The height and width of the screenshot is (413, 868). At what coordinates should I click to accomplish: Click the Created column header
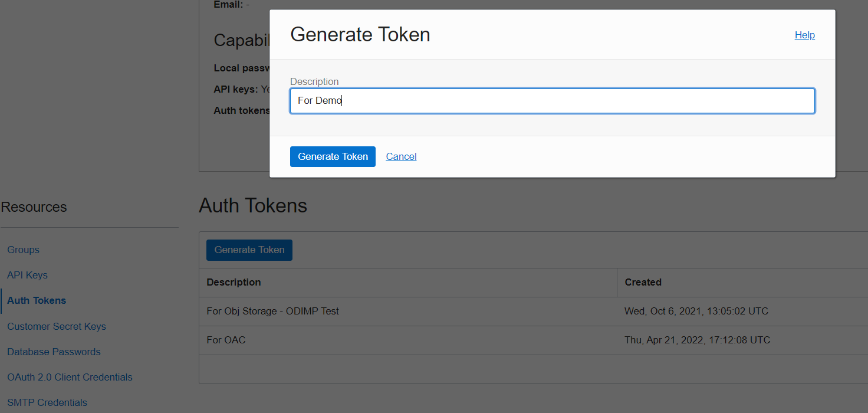click(x=643, y=282)
